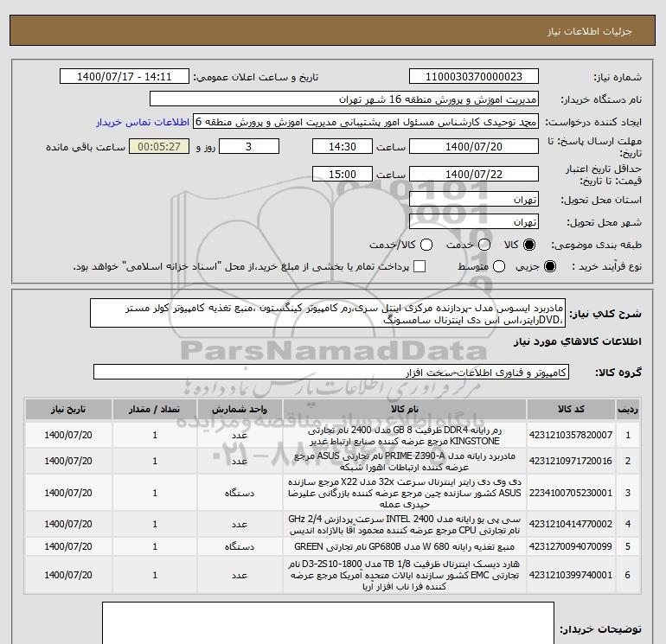Select product code 4231210414770002

(571, 525)
